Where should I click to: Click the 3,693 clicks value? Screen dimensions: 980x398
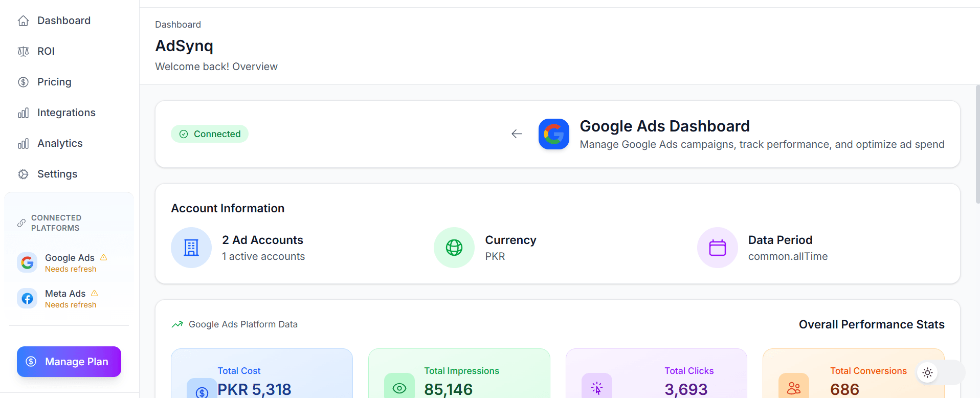pos(686,389)
